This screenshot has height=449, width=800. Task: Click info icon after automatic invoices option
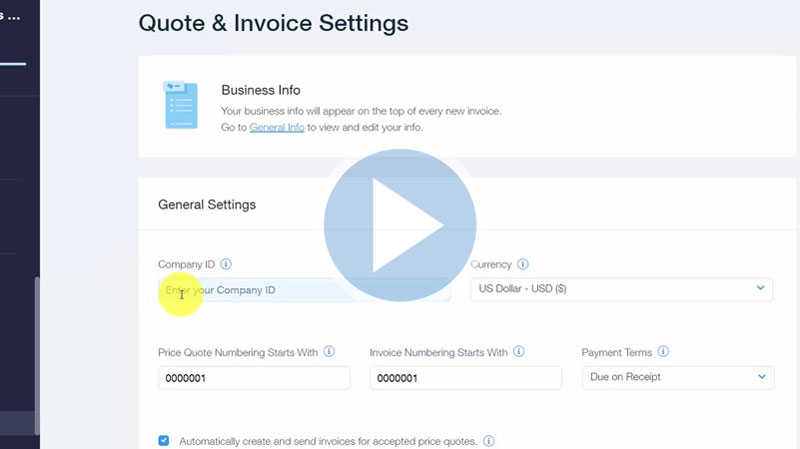click(x=489, y=441)
